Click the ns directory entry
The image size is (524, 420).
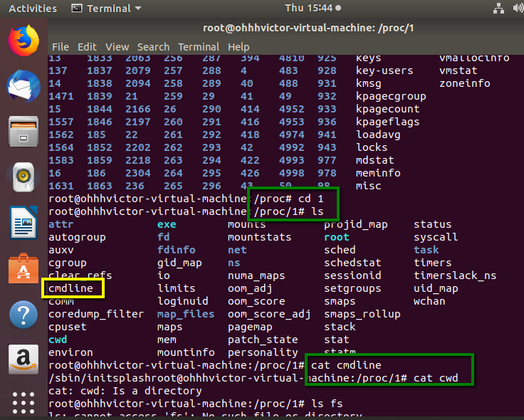(x=234, y=263)
